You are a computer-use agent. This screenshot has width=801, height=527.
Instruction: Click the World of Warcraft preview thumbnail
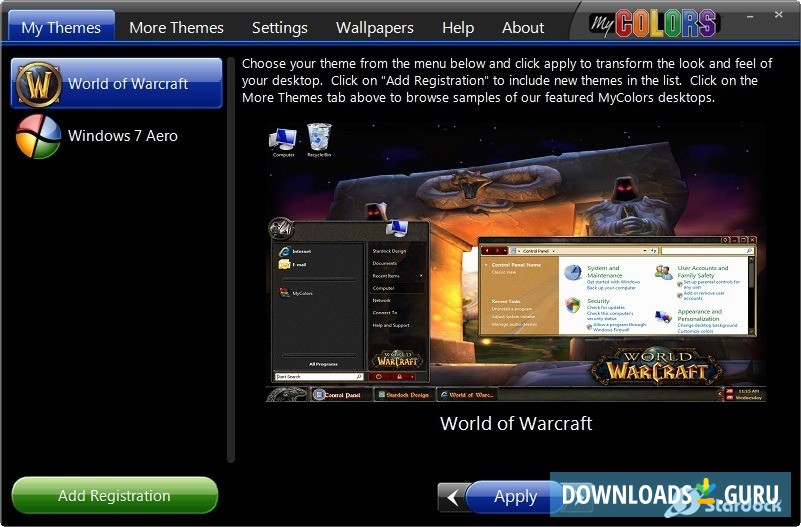(x=515, y=262)
